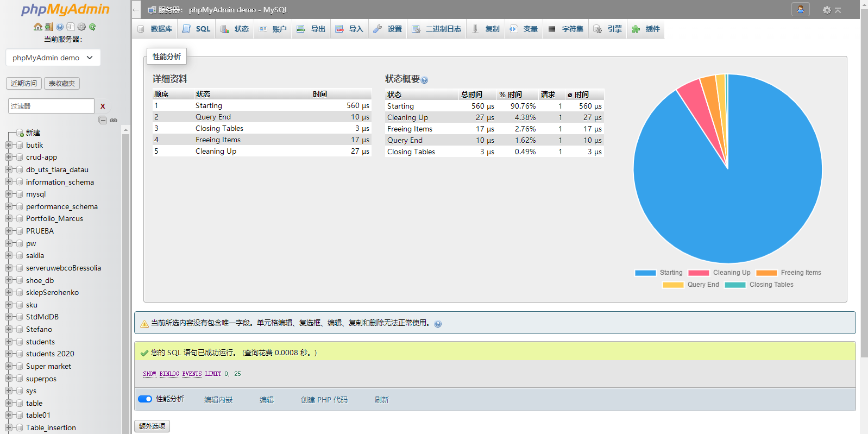
Task: Click the collapse header chevron icon
Action: 838,10
